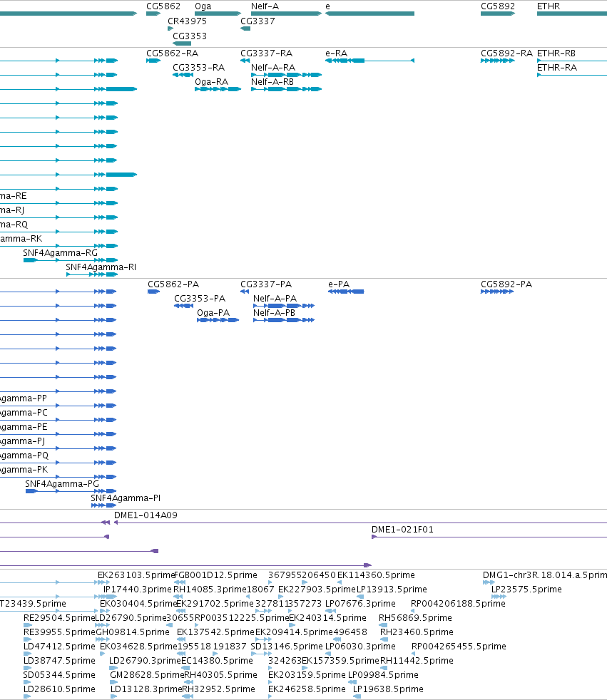Image resolution: width=607 pixels, height=700 pixels.
Task: Open EST LP06030.3prime
Action: point(360,647)
